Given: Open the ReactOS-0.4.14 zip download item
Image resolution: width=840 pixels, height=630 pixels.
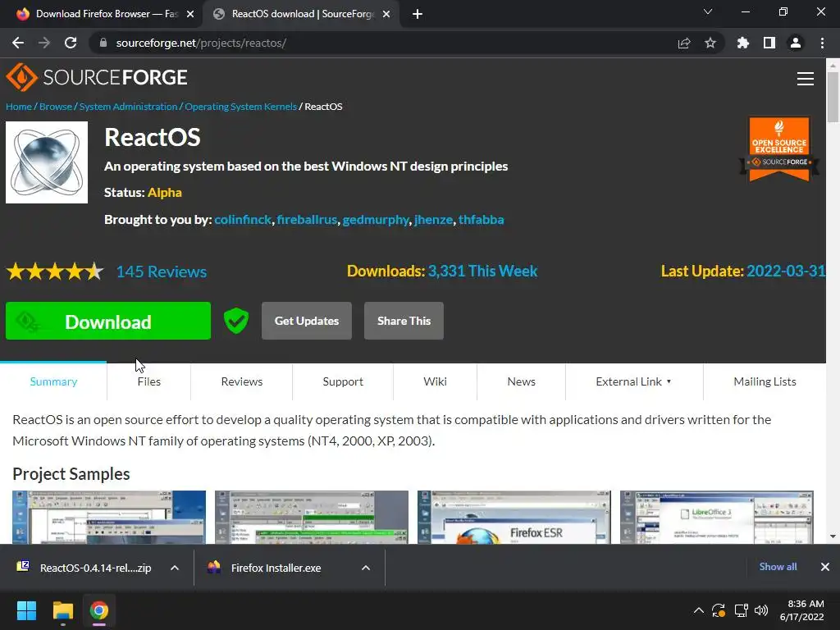Looking at the screenshot, I should tap(84, 568).
